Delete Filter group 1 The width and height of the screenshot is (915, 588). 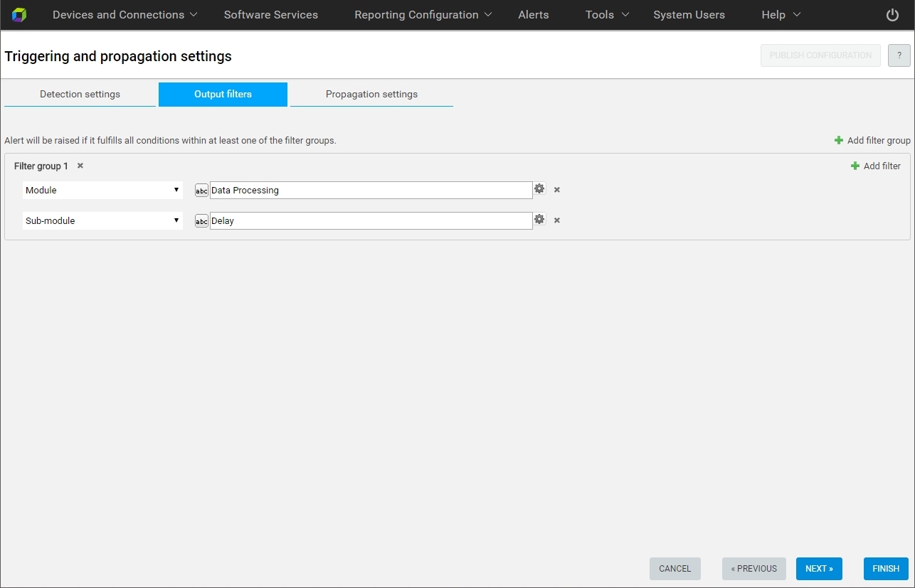(x=80, y=166)
